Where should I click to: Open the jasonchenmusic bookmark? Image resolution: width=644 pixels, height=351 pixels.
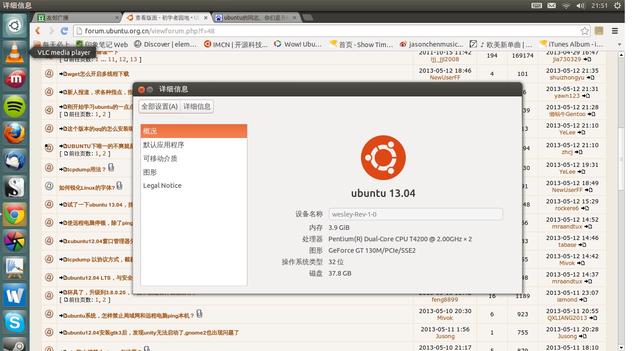coord(431,44)
